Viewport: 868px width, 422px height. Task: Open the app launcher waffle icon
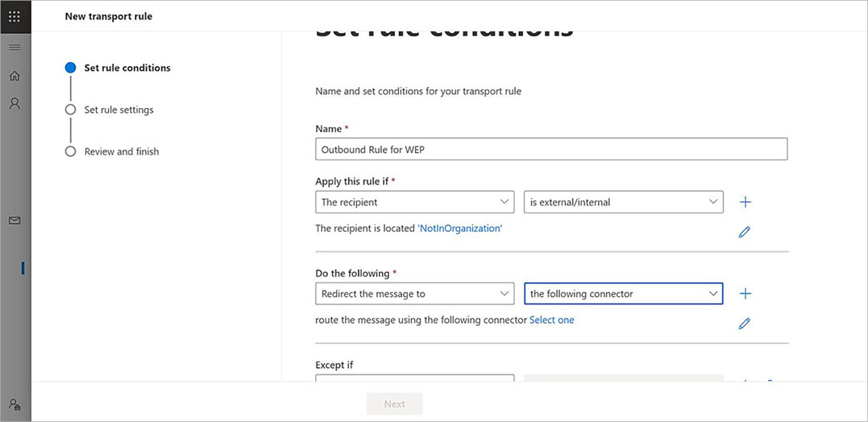[x=15, y=16]
